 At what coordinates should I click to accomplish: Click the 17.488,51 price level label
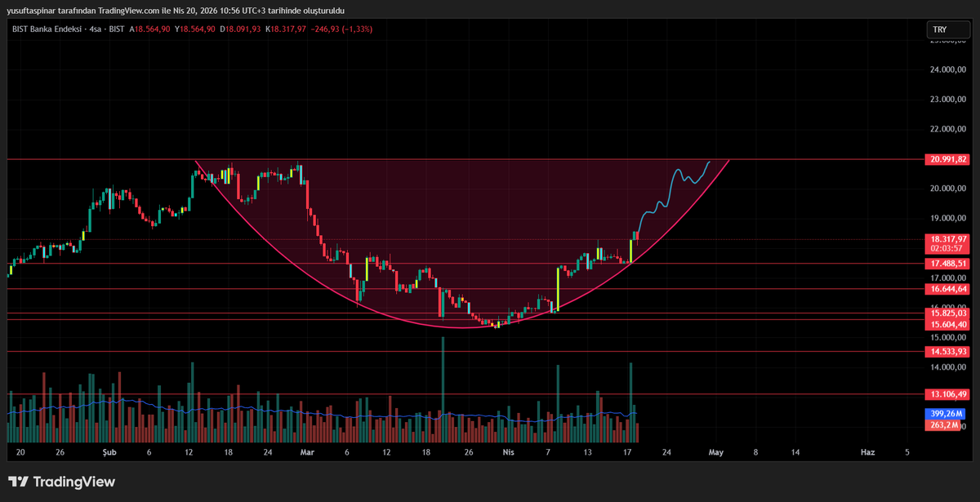[x=947, y=264]
